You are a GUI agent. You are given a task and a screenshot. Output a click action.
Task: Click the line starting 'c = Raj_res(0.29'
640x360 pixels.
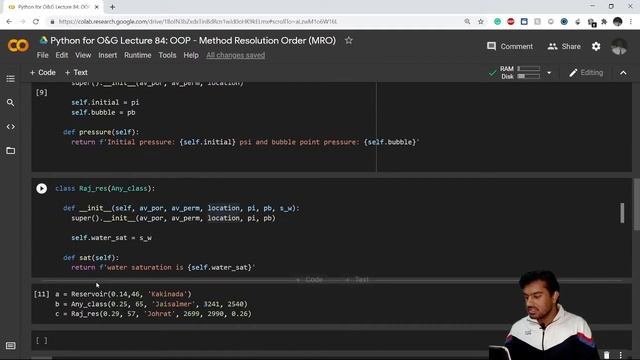coord(153,314)
